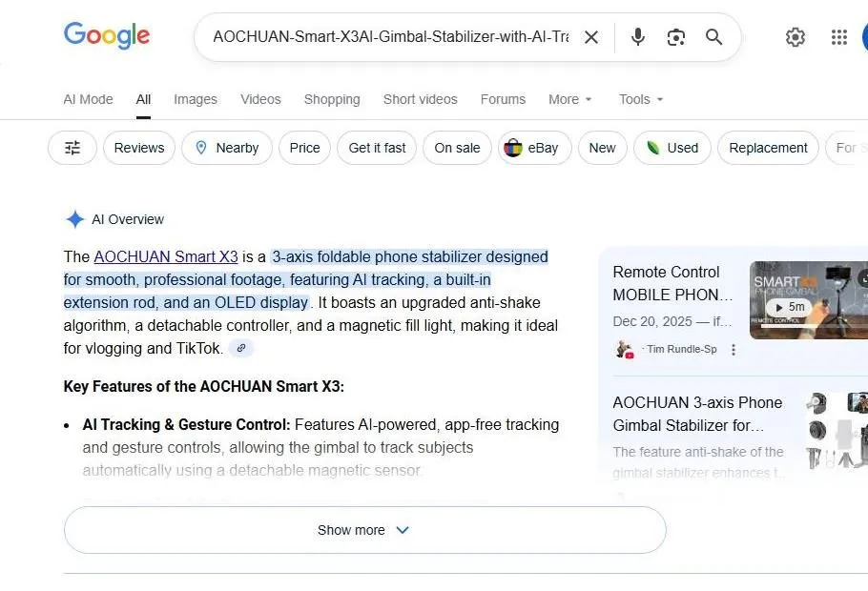This screenshot has height=591, width=868.
Task: Click AI Tracking & Gesture Control text
Action: click(x=186, y=424)
